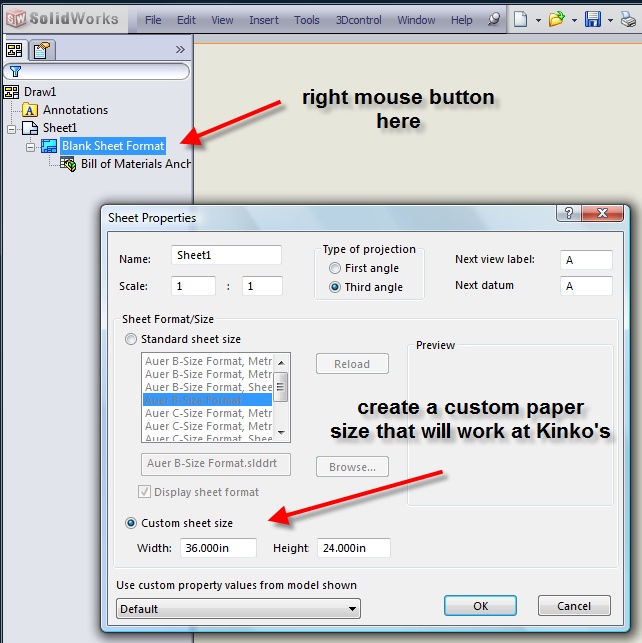This screenshot has height=643, width=642.
Task: Click sheet format list down arrow
Action: tap(281, 432)
